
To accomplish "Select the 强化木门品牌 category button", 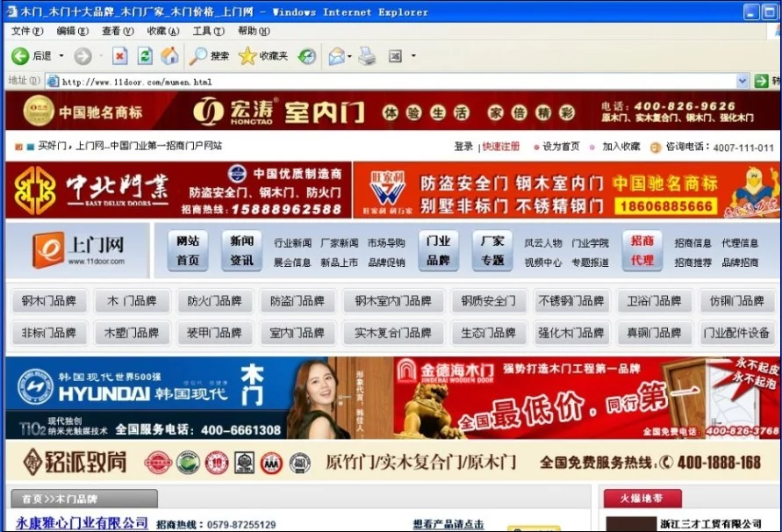I will click(571, 333).
